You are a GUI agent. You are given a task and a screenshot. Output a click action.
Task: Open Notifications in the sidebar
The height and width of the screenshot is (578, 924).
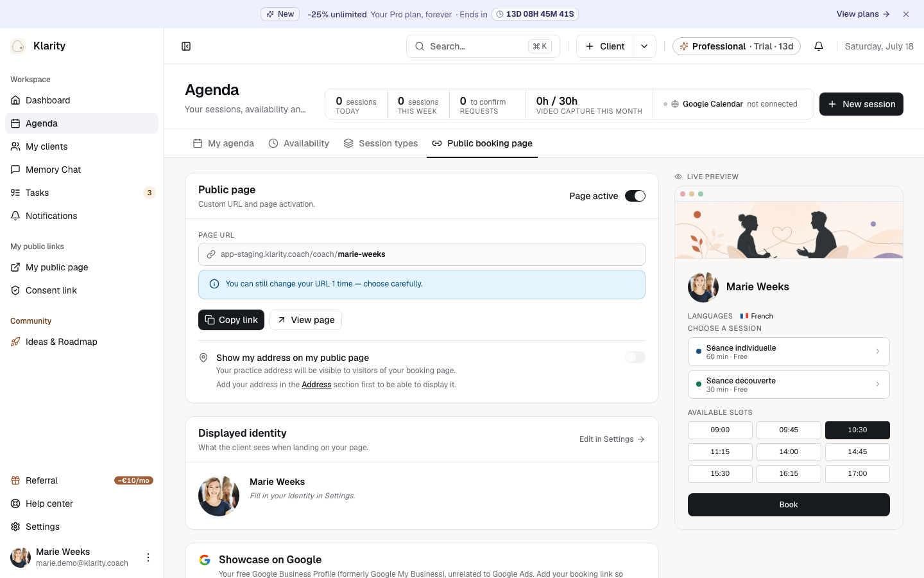[81, 216]
